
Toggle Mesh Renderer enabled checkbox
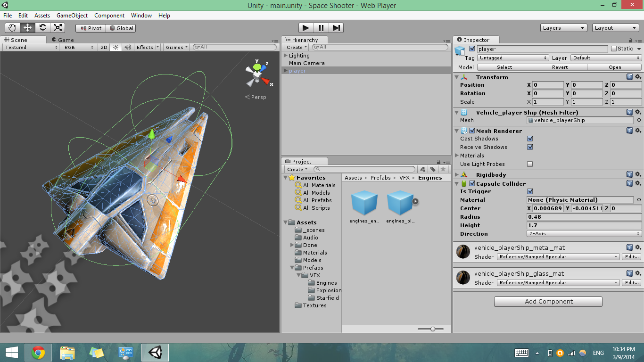coord(472,131)
